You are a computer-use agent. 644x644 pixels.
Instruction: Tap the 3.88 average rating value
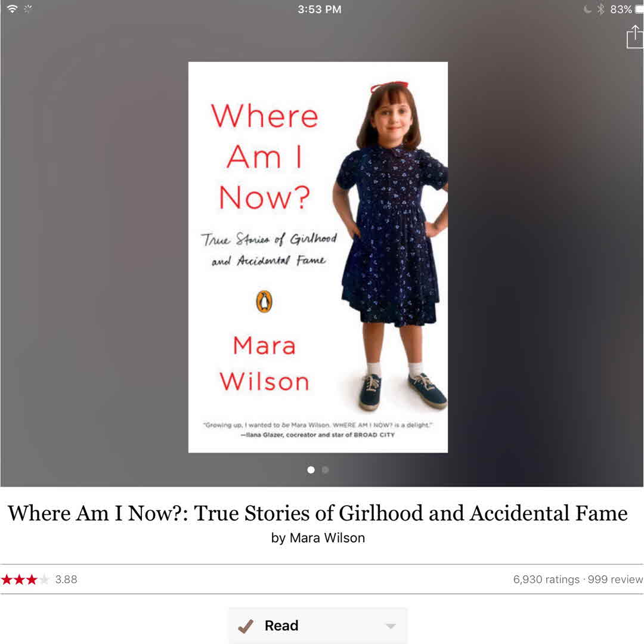pos(66,580)
